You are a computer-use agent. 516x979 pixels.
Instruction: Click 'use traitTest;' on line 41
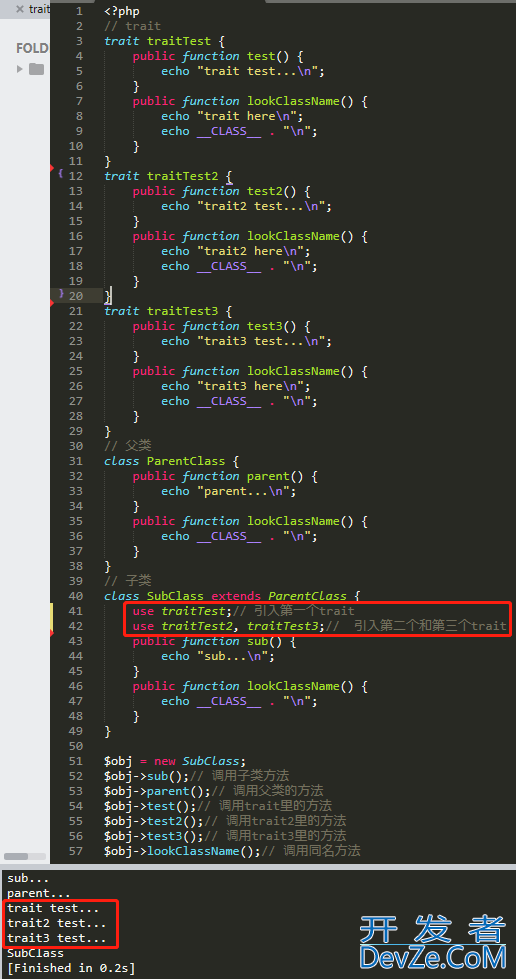click(x=182, y=611)
